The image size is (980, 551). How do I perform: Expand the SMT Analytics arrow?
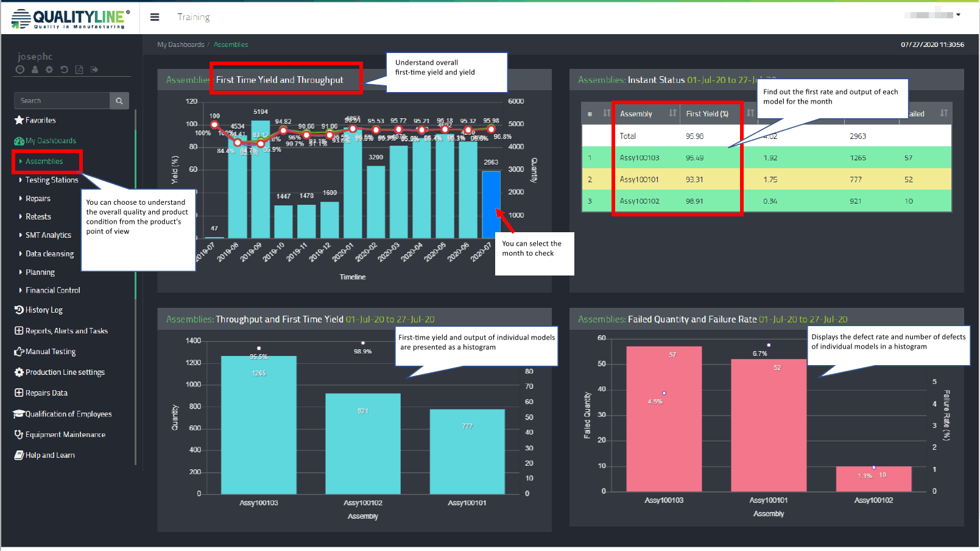click(x=20, y=235)
